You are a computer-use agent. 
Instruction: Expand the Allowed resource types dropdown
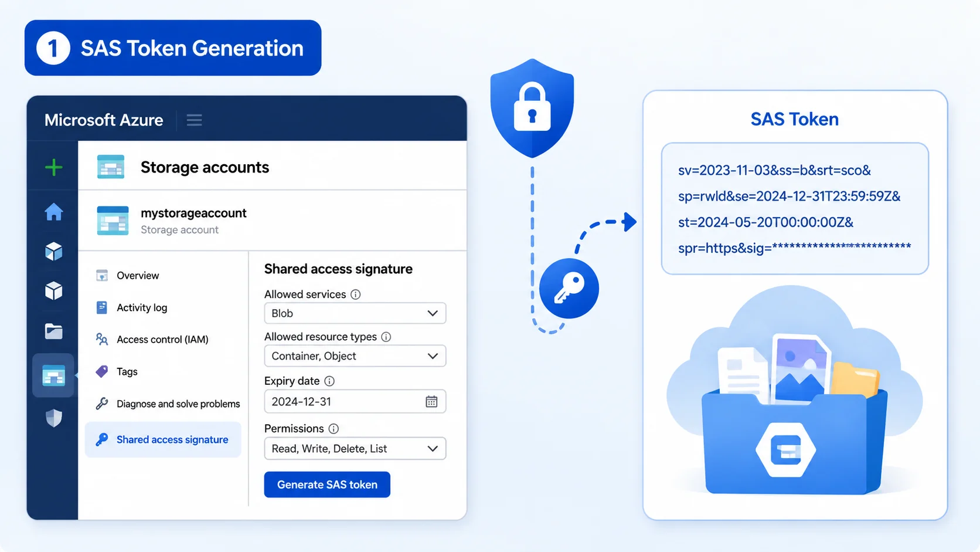tap(355, 356)
